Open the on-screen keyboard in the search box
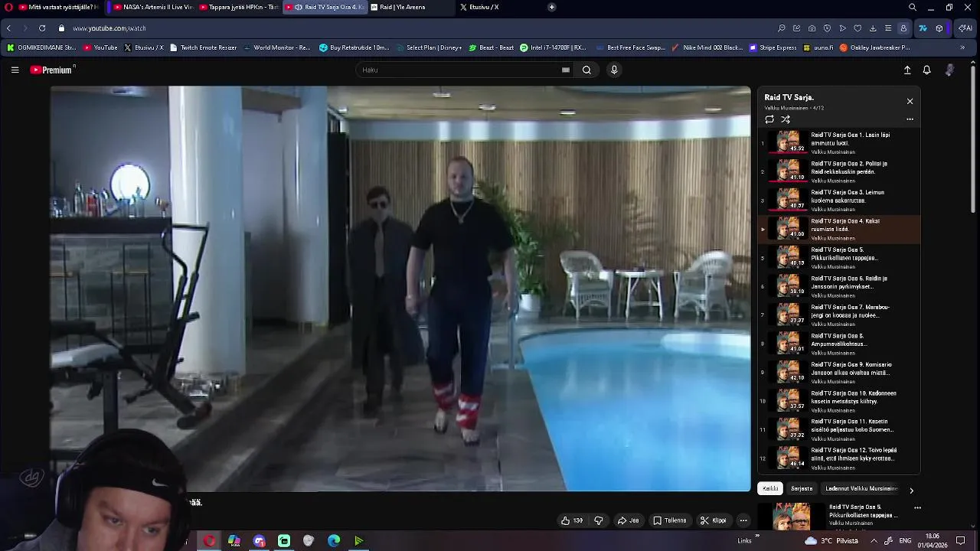Image resolution: width=980 pixels, height=551 pixels. [566, 70]
